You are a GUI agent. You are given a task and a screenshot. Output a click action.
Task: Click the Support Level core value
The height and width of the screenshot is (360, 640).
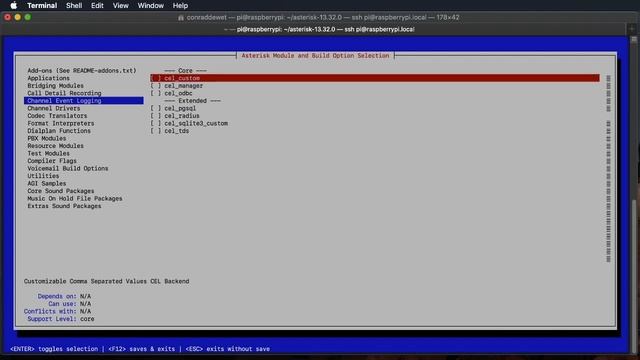(x=87, y=319)
